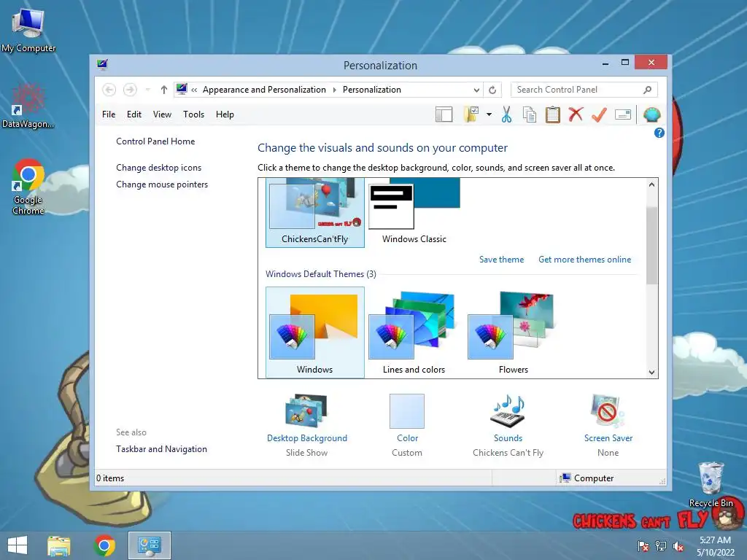
Task: Open Desktop Background settings icon
Action: [306, 411]
